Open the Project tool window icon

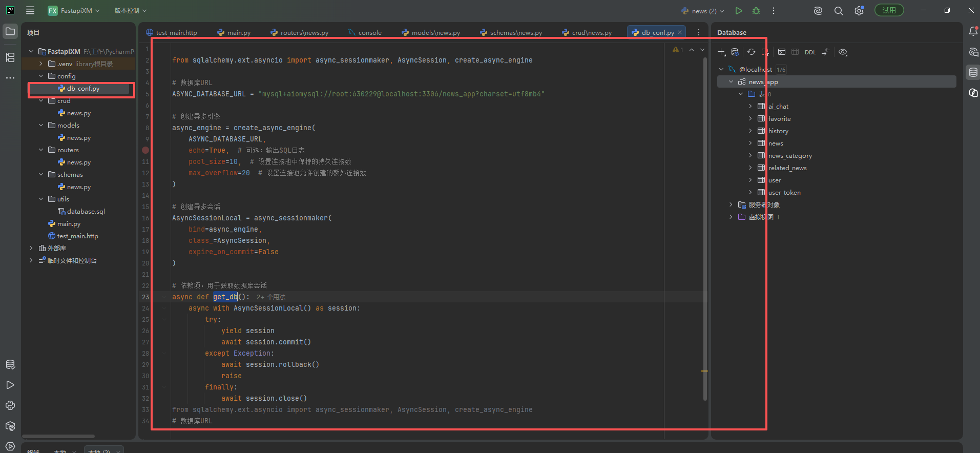tap(10, 32)
